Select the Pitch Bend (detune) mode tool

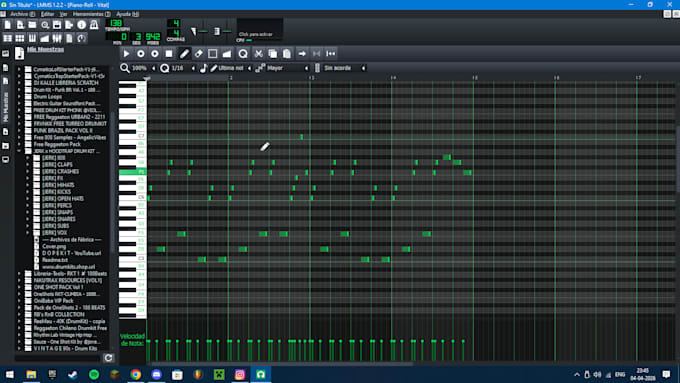227,54
